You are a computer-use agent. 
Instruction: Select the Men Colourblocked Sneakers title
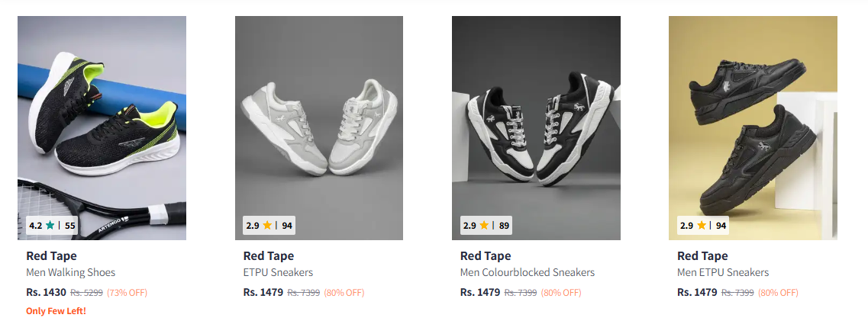pyautogui.click(x=527, y=272)
